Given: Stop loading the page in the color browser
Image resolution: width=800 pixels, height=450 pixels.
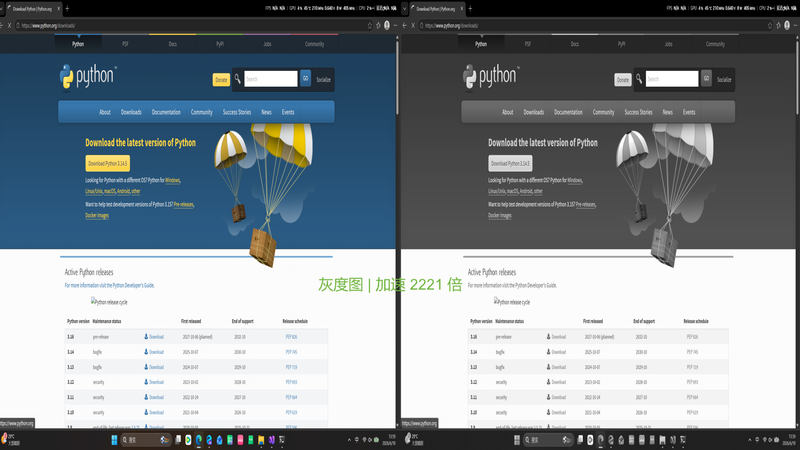Looking at the screenshot, I should tap(9, 25).
